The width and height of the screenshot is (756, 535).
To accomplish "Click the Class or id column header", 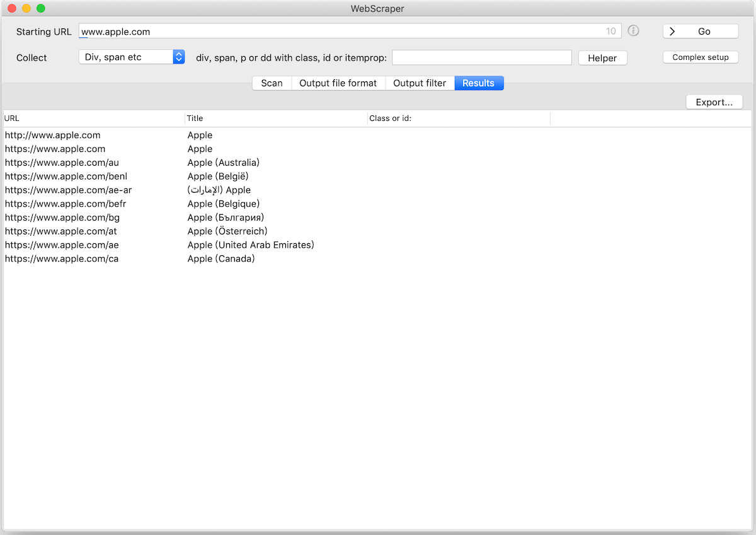I will click(459, 118).
